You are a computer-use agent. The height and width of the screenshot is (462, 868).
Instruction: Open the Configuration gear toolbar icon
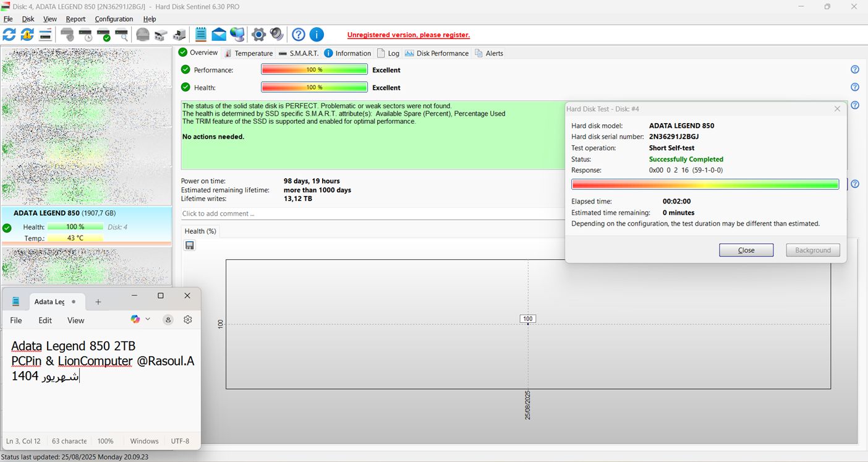pyautogui.click(x=259, y=35)
